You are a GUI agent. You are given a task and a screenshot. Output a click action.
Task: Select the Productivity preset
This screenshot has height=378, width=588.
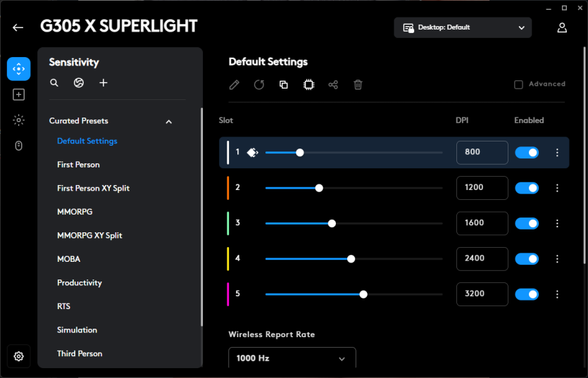click(x=80, y=283)
